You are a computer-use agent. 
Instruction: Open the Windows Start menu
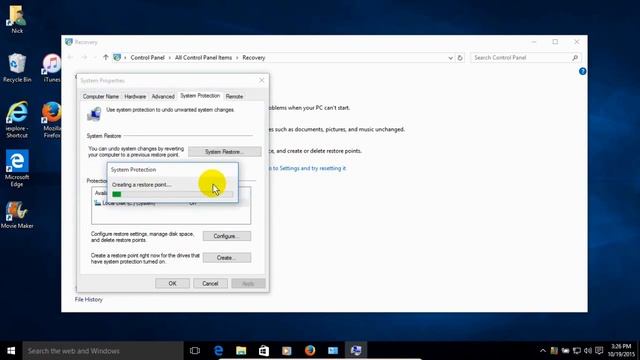point(11,351)
